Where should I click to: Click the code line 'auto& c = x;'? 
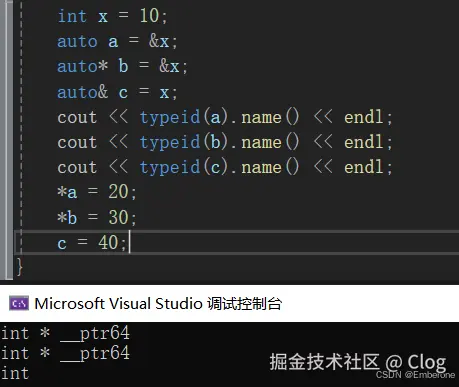117,92
